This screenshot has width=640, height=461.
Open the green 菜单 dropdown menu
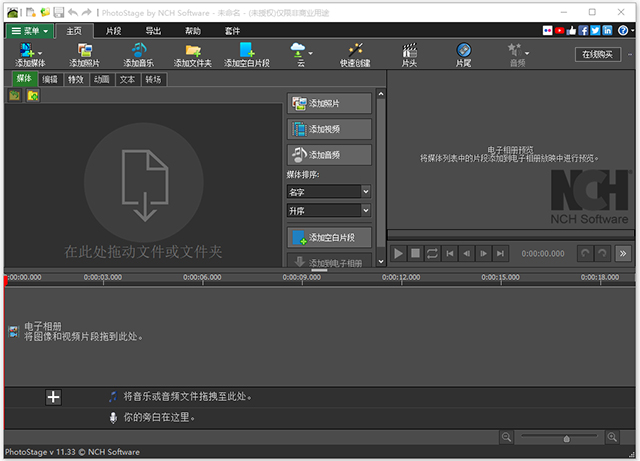(x=29, y=31)
